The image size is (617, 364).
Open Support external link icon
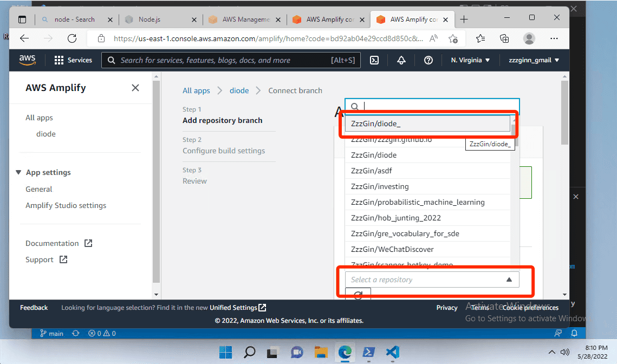pyautogui.click(x=63, y=259)
